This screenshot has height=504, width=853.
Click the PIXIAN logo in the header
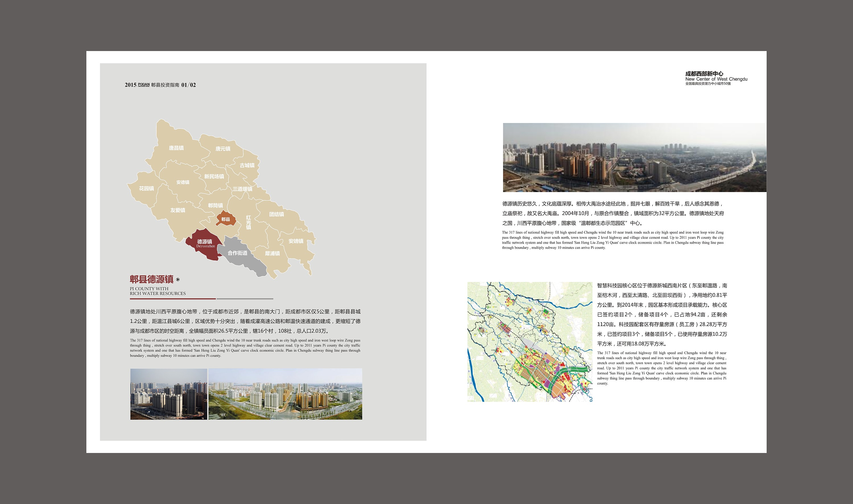pos(144,84)
